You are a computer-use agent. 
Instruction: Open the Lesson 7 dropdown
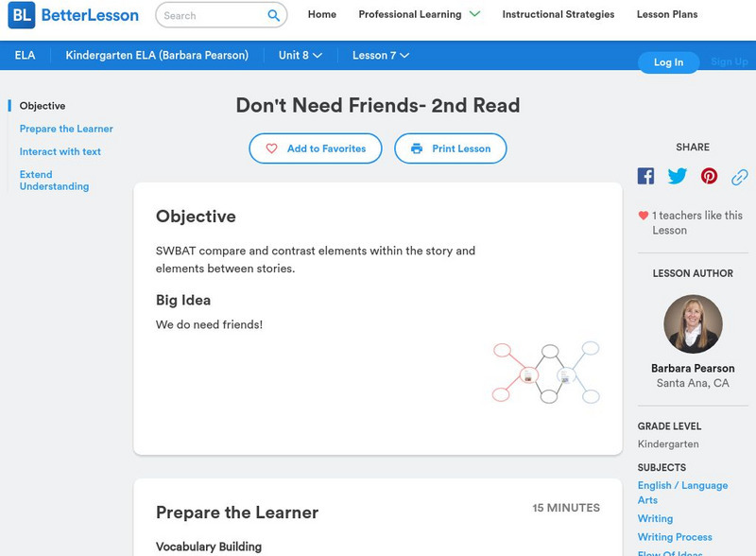[381, 56]
